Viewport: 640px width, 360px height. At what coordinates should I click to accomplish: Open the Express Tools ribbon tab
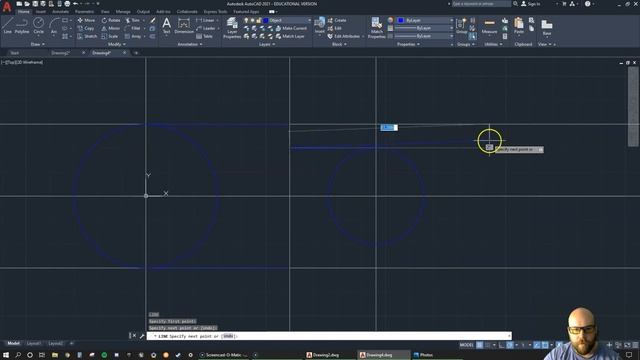click(x=216, y=12)
